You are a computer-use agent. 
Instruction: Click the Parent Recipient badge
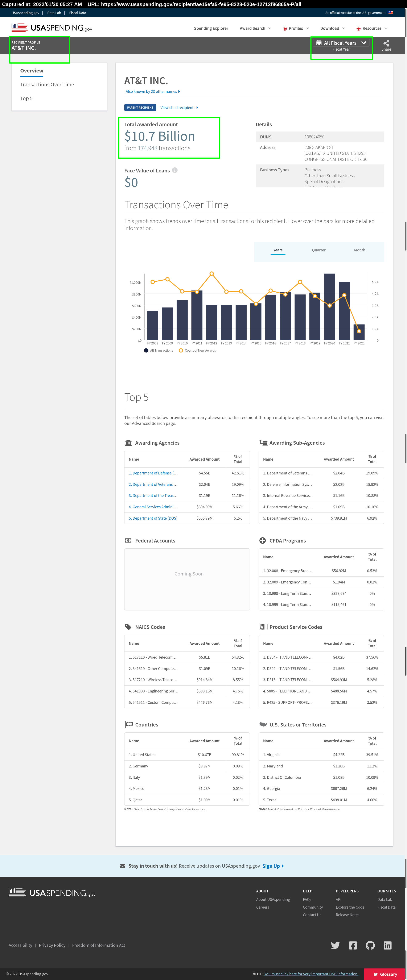[x=140, y=108]
